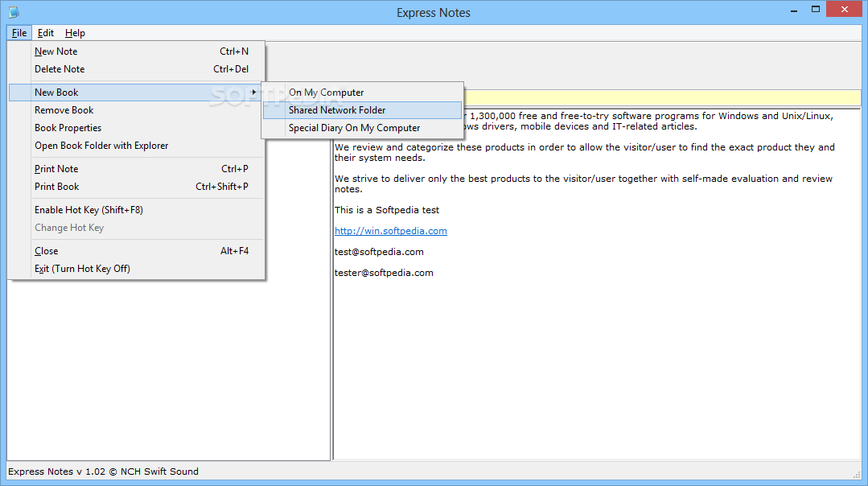Open the Help menu
This screenshot has width=868, height=486.
pos(75,33)
